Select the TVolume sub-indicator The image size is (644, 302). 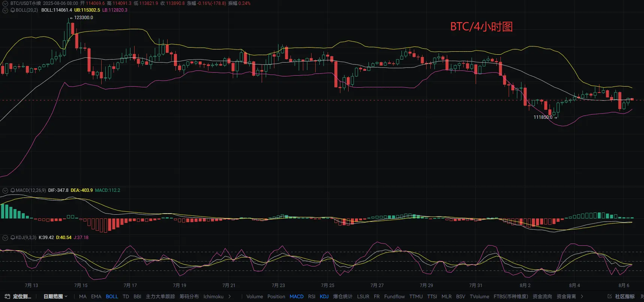(x=479, y=296)
